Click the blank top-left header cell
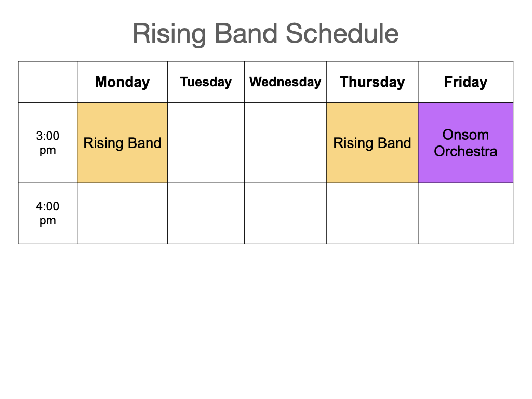532x399 pixels. [47, 82]
